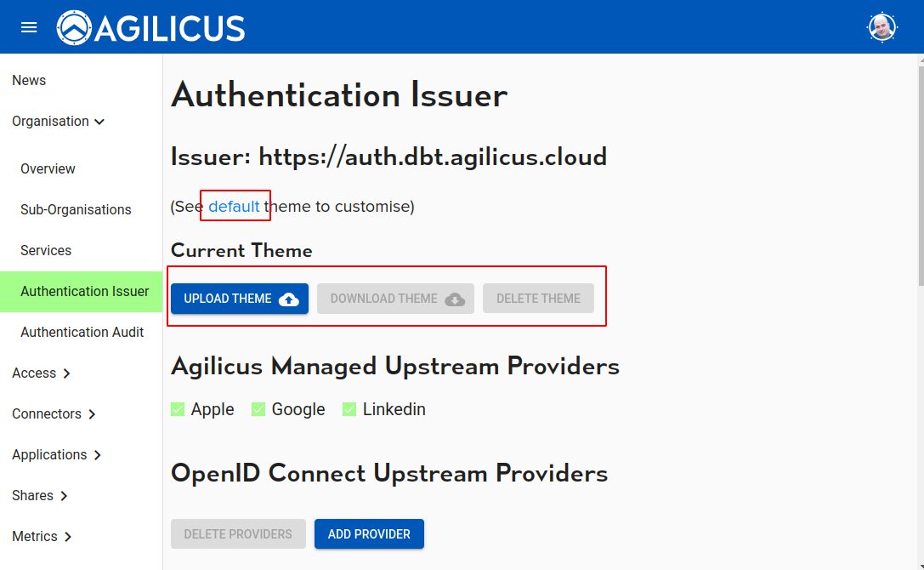This screenshot has height=570, width=924.
Task: Go to Authentication Audit page
Action: point(82,333)
